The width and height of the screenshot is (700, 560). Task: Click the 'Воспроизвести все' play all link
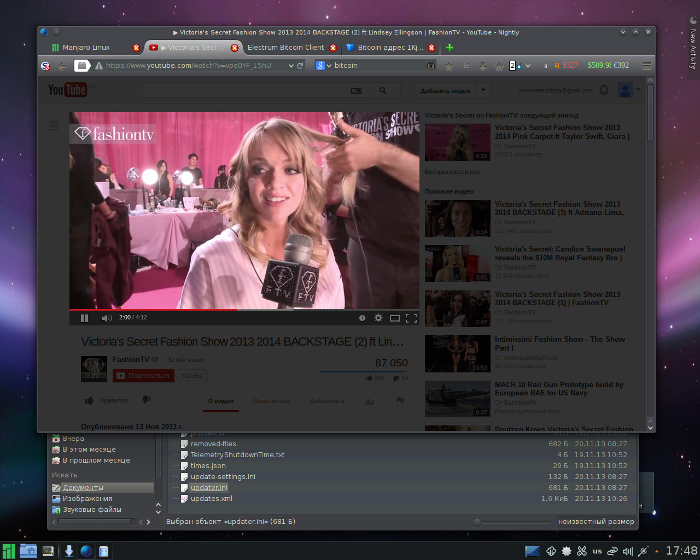pyautogui.click(x=452, y=171)
